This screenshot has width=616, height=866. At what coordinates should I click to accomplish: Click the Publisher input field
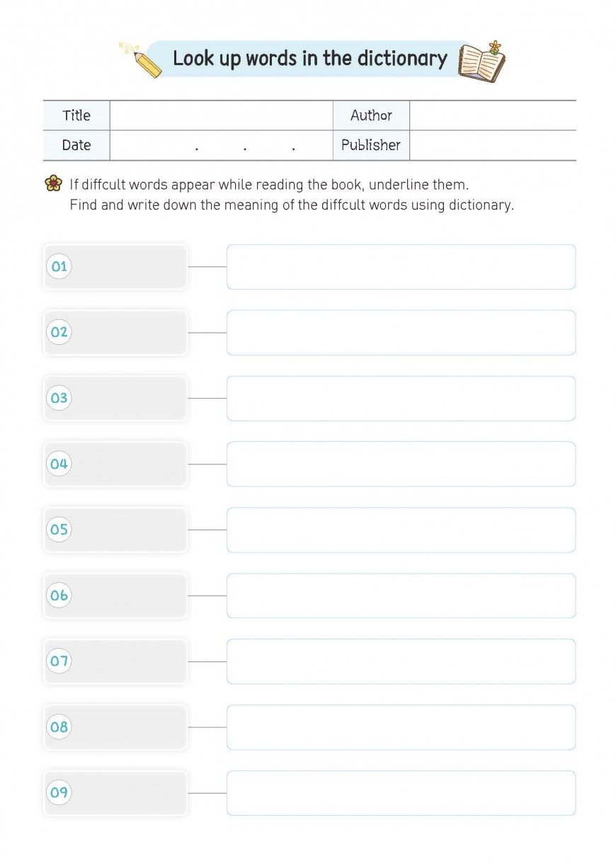[x=493, y=145]
